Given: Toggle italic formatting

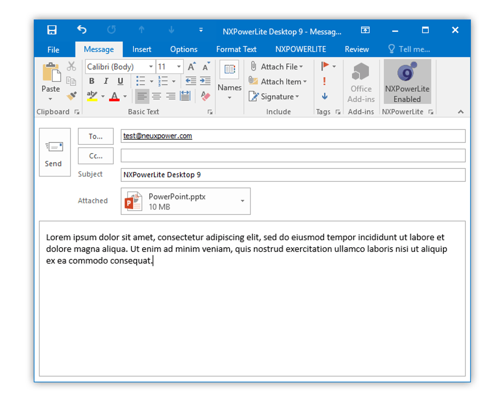Looking at the screenshot, I should (106, 81).
